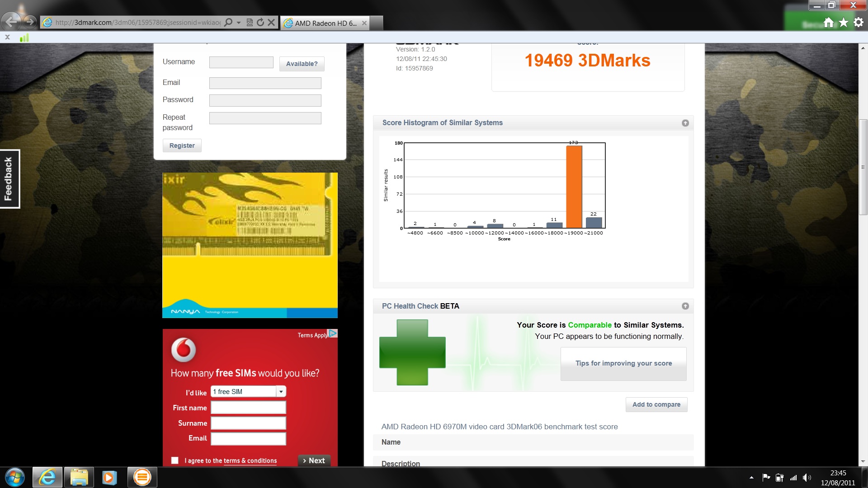Click the green signal bars toolbar icon
Screen dimensions: 868x488
(24, 38)
